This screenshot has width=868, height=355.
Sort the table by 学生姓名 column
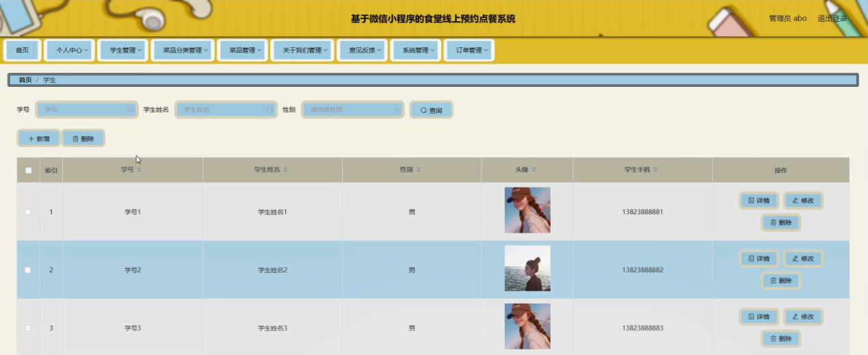click(286, 170)
